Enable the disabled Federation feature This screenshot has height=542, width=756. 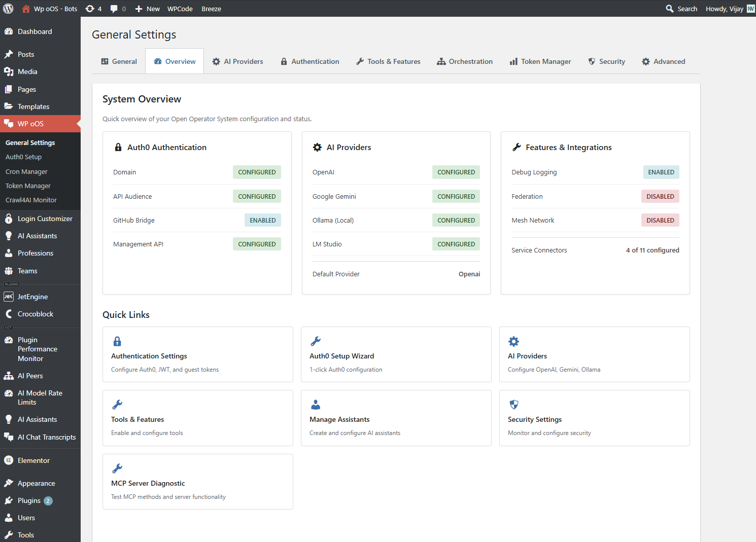pyautogui.click(x=660, y=196)
